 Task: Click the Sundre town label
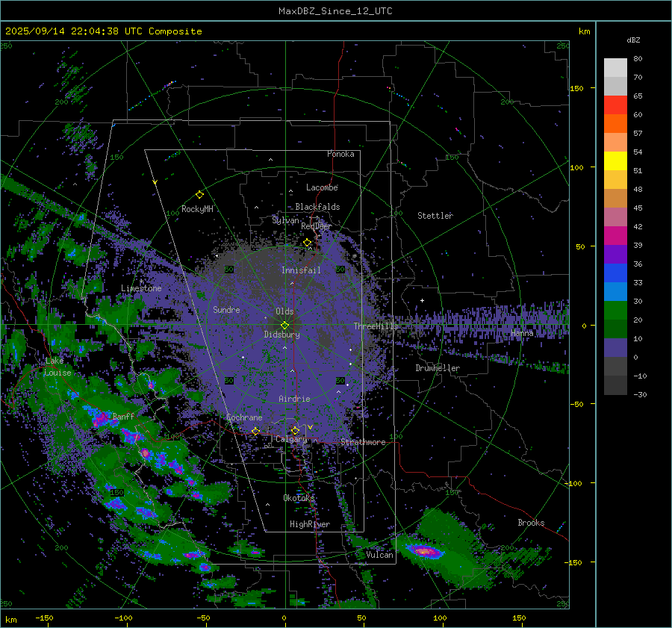point(226,309)
